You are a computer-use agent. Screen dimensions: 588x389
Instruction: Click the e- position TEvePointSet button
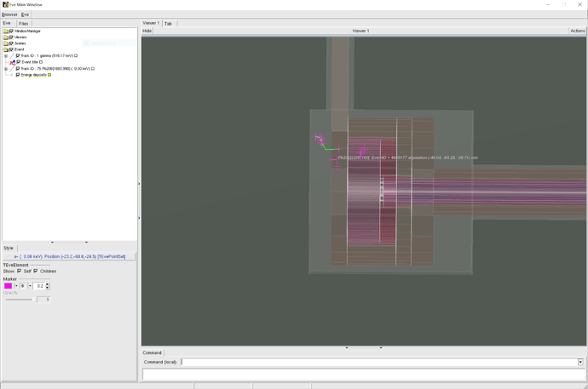(69, 256)
